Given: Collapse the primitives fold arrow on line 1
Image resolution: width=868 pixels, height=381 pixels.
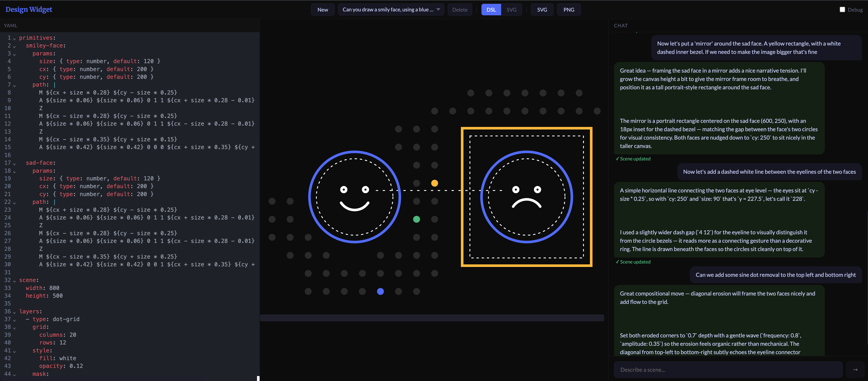Looking at the screenshot, I should (x=14, y=39).
